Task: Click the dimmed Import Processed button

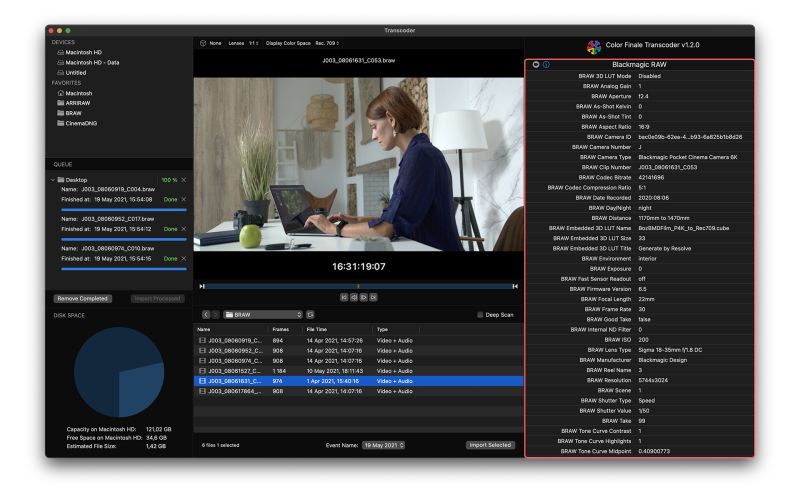Action: pyautogui.click(x=157, y=298)
